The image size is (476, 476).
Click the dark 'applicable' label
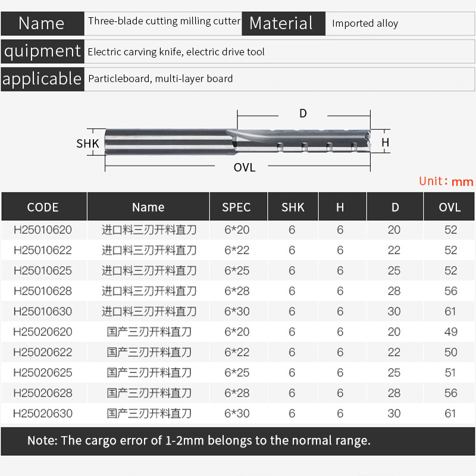point(42,79)
